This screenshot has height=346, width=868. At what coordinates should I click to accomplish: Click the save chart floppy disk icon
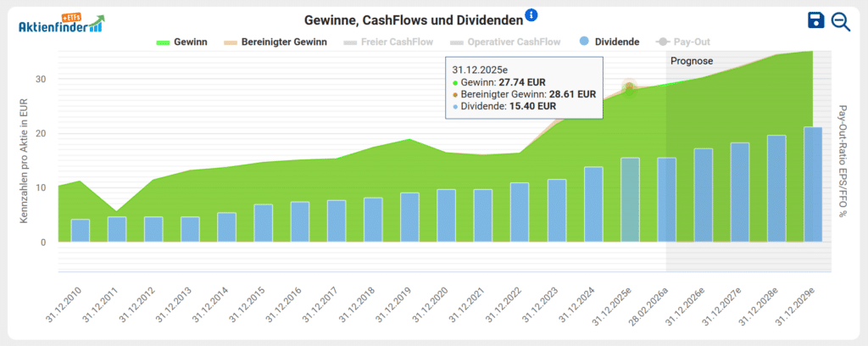pos(815,21)
